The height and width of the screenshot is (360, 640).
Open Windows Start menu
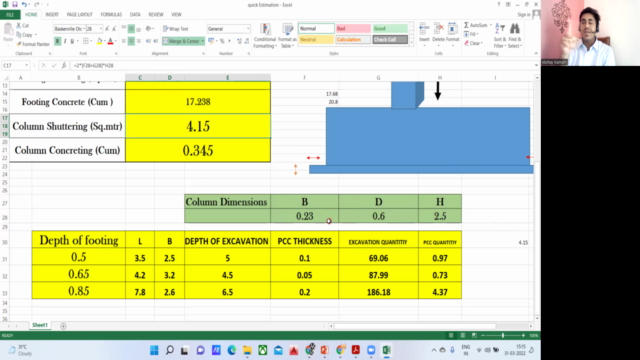tap(154, 350)
